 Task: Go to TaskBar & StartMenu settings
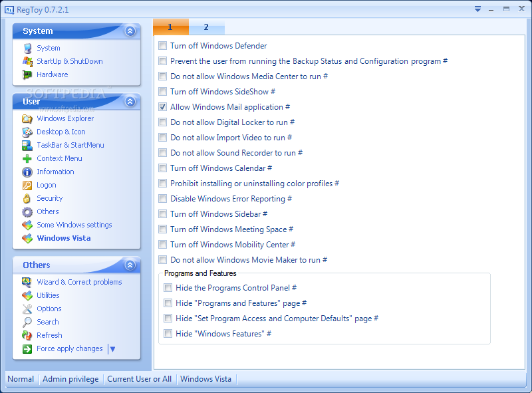(x=70, y=145)
